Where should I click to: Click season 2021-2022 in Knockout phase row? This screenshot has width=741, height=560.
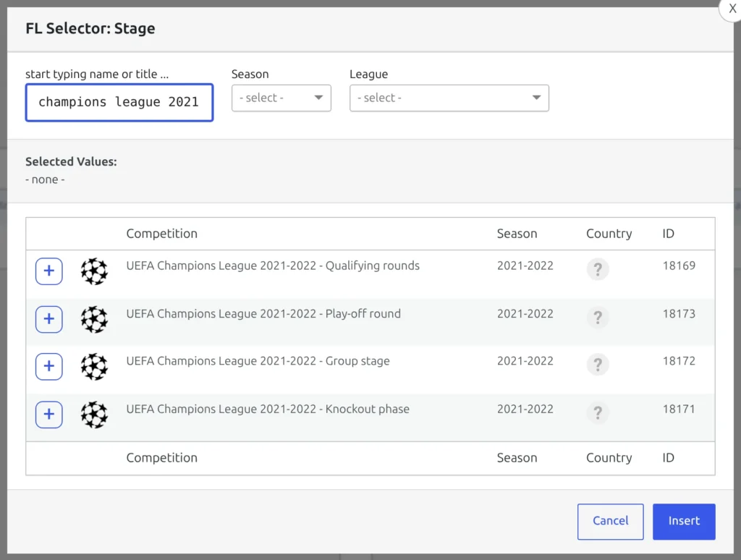pyautogui.click(x=525, y=409)
